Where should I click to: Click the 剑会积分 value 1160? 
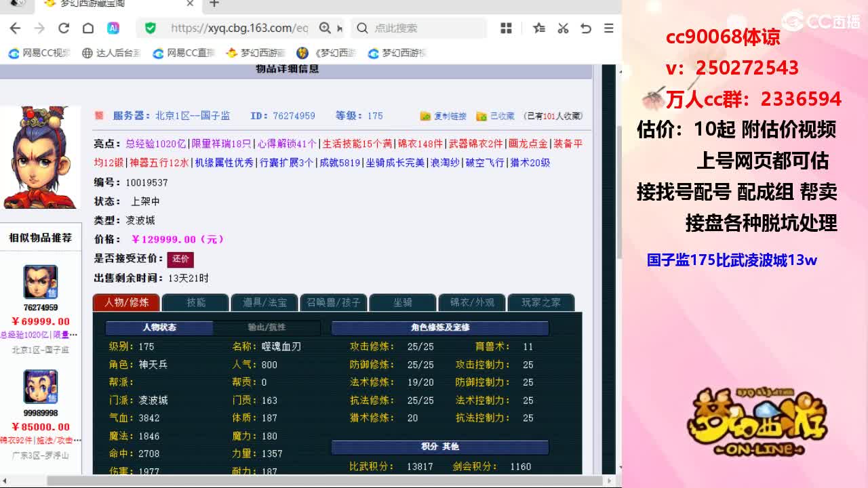[x=521, y=467]
